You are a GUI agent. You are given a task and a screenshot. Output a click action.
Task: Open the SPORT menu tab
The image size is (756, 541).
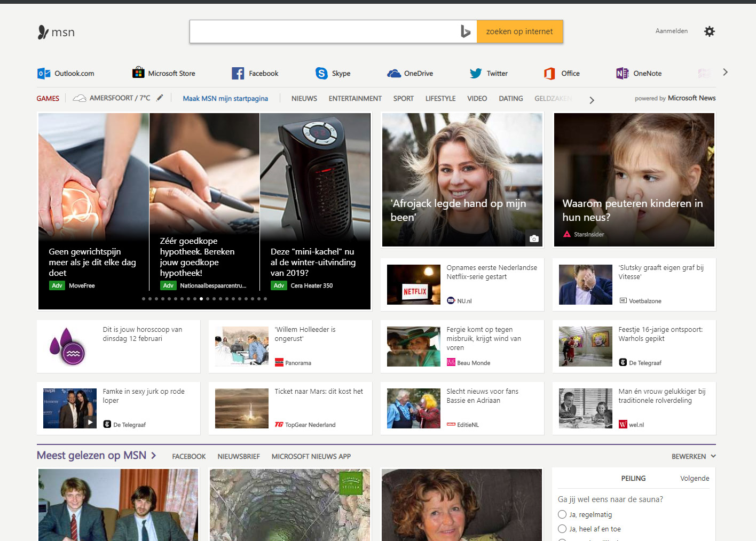pyautogui.click(x=403, y=99)
